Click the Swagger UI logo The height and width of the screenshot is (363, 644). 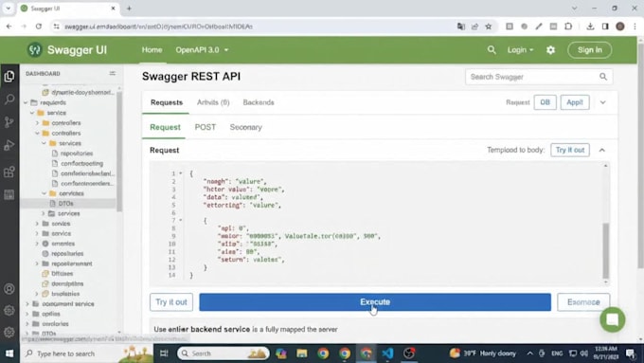pyautogui.click(x=35, y=49)
